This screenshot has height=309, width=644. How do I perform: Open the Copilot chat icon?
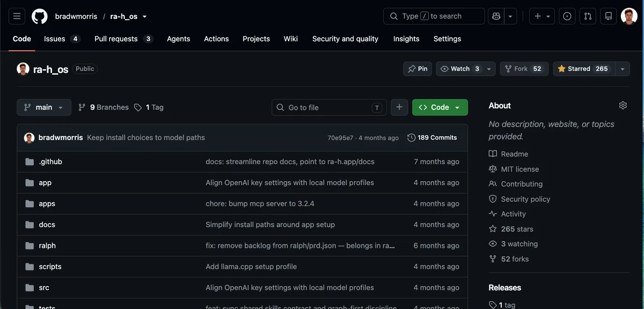[x=496, y=16]
